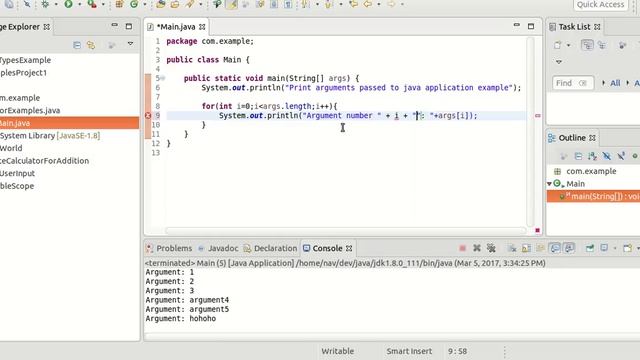640x360 pixels.
Task: Select main(String[]) method in Outline
Action: coord(593,196)
